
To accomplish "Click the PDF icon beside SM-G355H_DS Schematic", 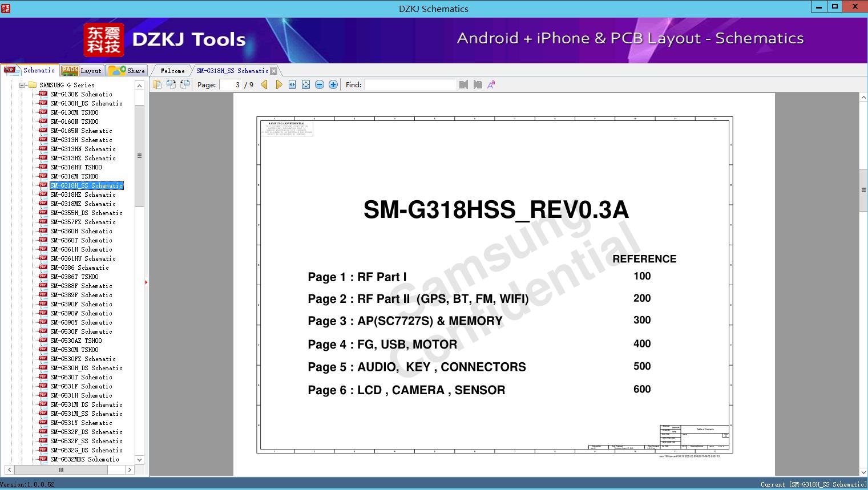I will pos(43,213).
